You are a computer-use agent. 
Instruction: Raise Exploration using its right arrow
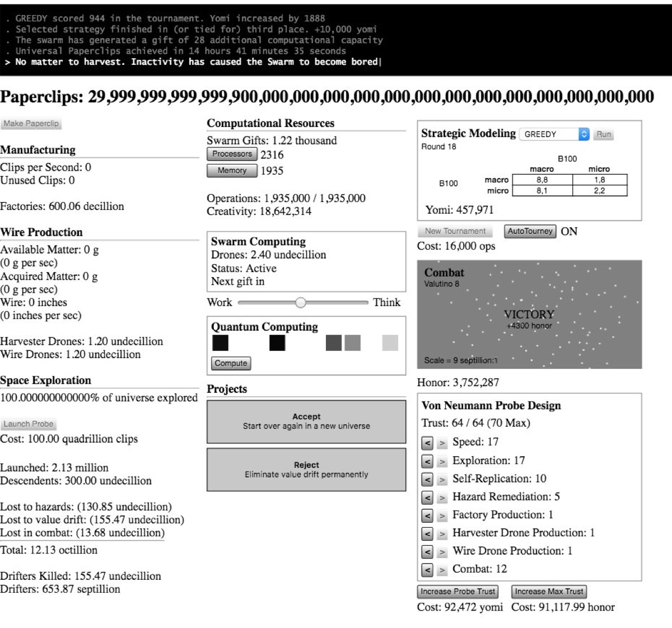[442, 462]
